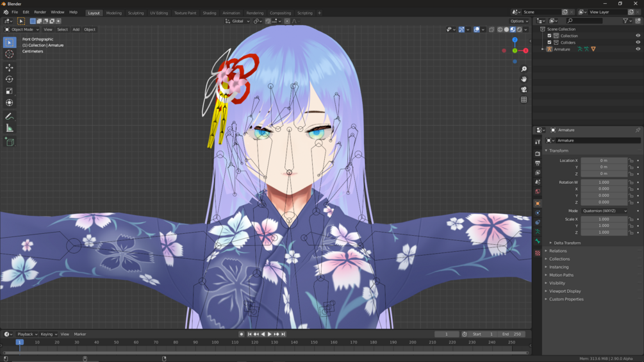Hide Armature with its eye icon
Screen dimensions: 644x362
[638, 49]
